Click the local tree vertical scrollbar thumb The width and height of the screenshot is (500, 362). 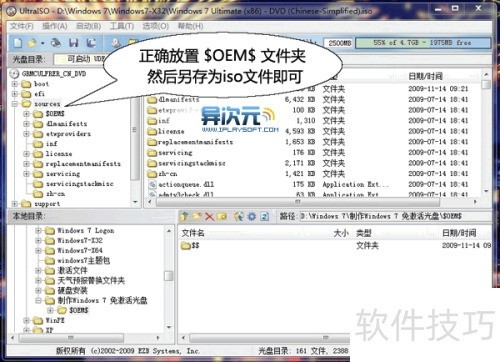(x=169, y=276)
